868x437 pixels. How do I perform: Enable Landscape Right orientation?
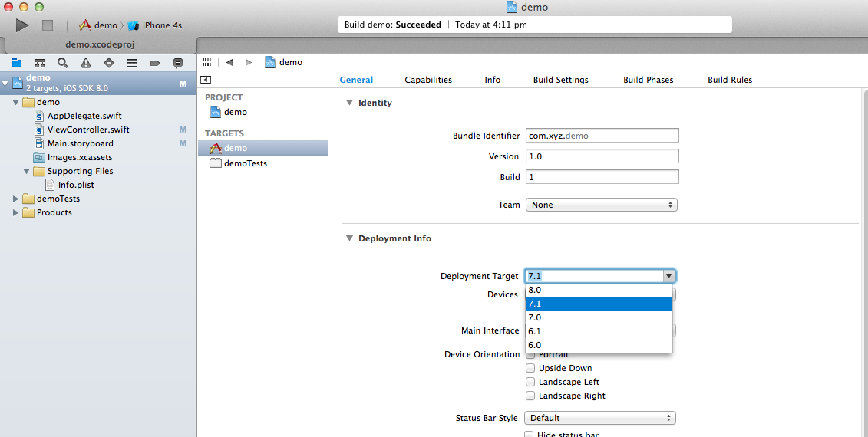coord(530,396)
